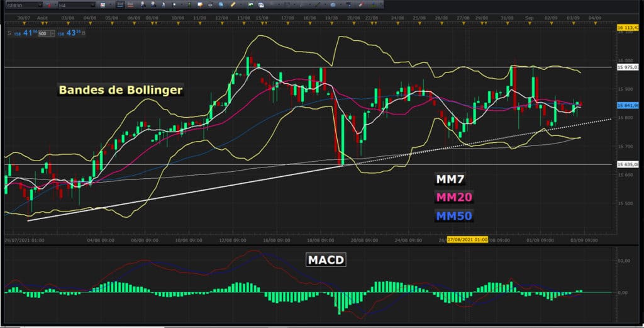This screenshot has width=644, height=328.
Task: Click the MACD indicator label
Action: (326, 260)
